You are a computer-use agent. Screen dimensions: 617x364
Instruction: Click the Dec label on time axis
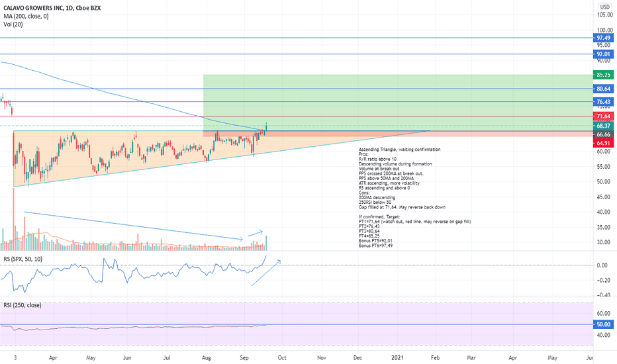357,357
